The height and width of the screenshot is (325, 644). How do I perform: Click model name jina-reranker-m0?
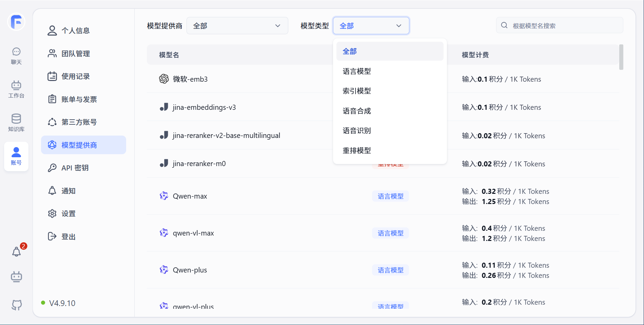(x=199, y=163)
